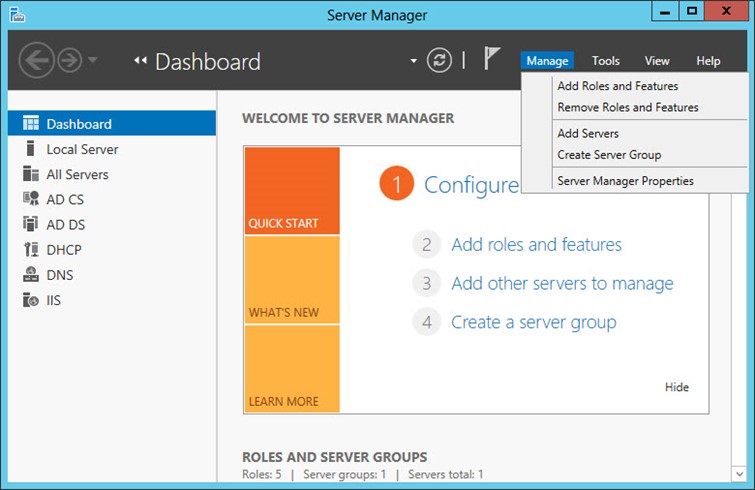Select the WHAT'S NEW tile

291,280
